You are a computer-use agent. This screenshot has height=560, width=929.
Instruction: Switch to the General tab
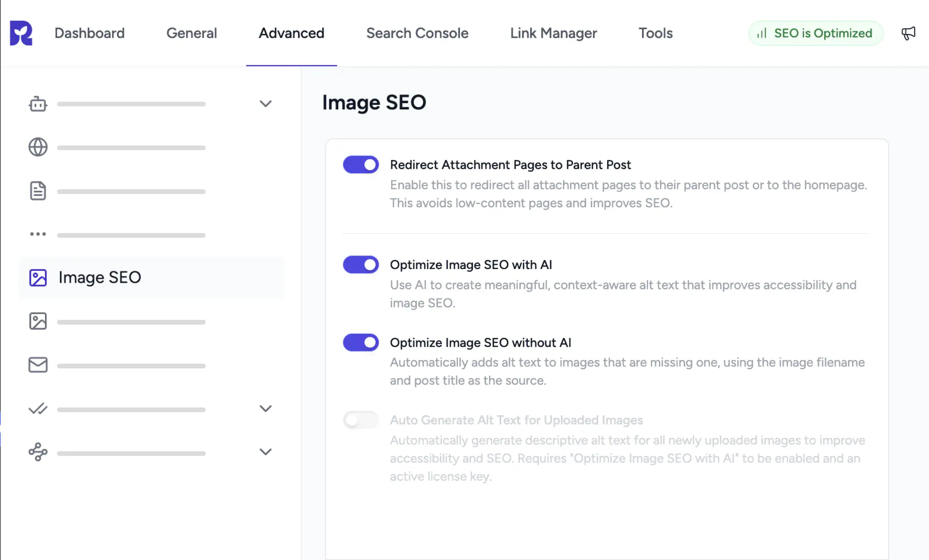click(192, 33)
